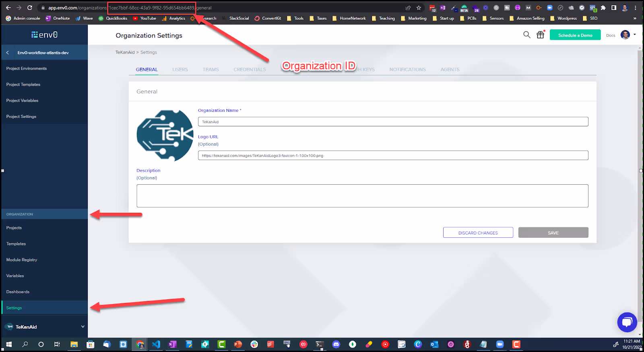Open the gift box what's new icon
Image resolution: width=644 pixels, height=352 pixels.
541,35
